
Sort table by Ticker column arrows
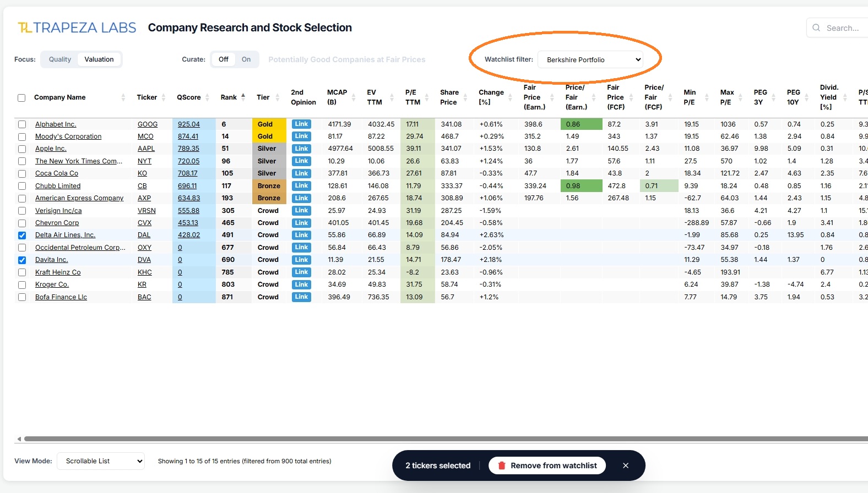(164, 97)
